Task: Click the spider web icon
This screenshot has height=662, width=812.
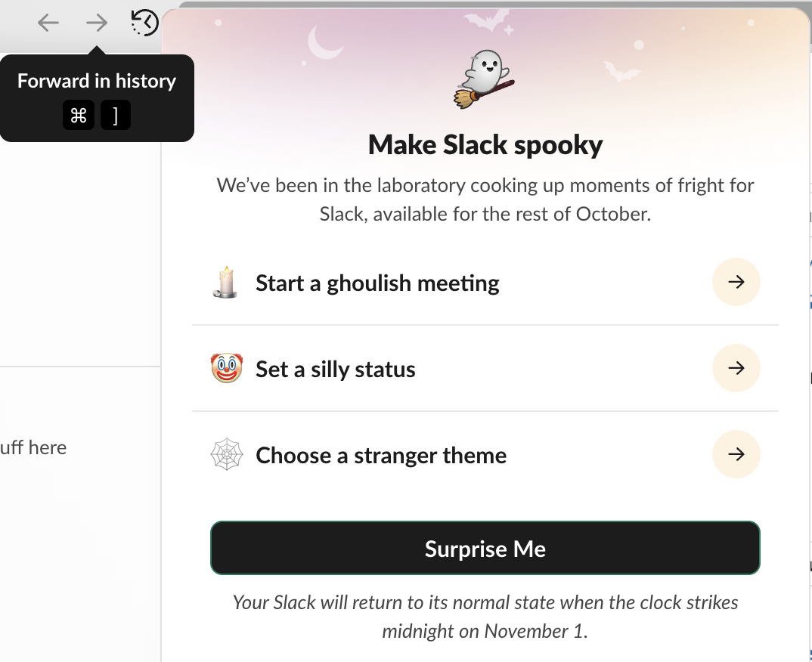Action: click(226, 455)
